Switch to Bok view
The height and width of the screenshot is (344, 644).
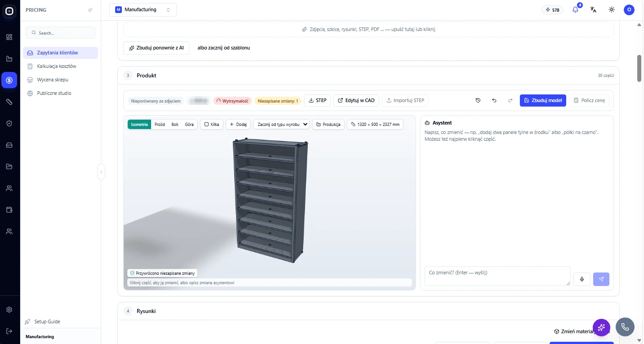tap(175, 125)
